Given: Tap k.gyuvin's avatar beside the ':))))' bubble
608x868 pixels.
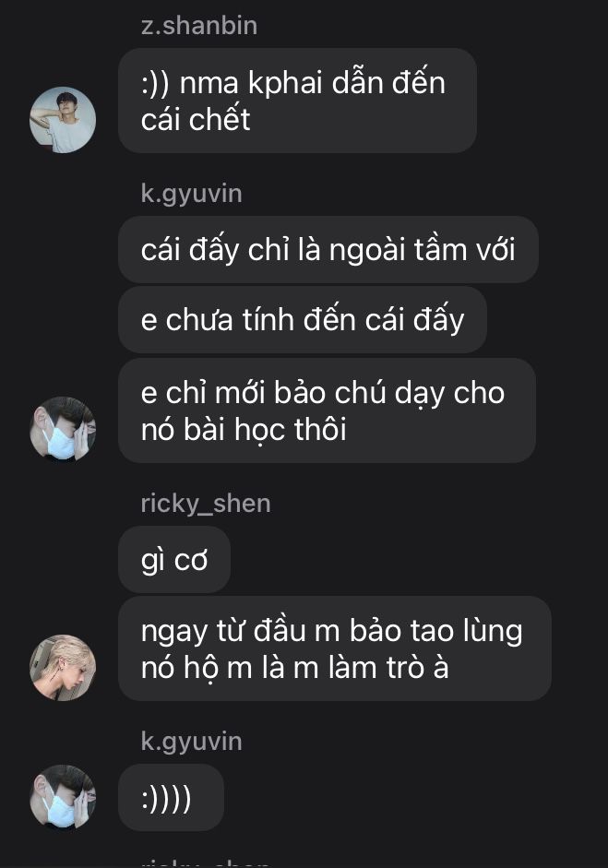Looking at the screenshot, I should click(x=63, y=797).
